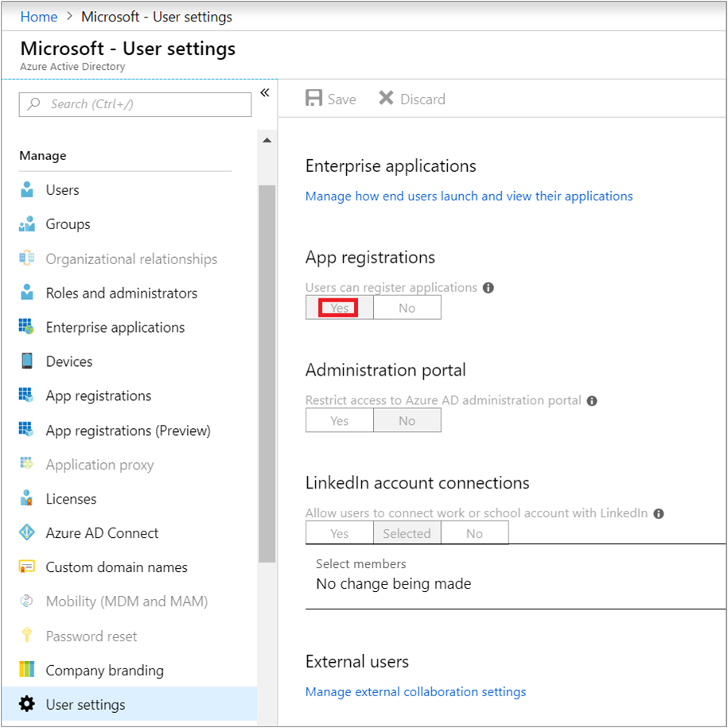
Task: Click the Company branding icon
Action: point(27,669)
